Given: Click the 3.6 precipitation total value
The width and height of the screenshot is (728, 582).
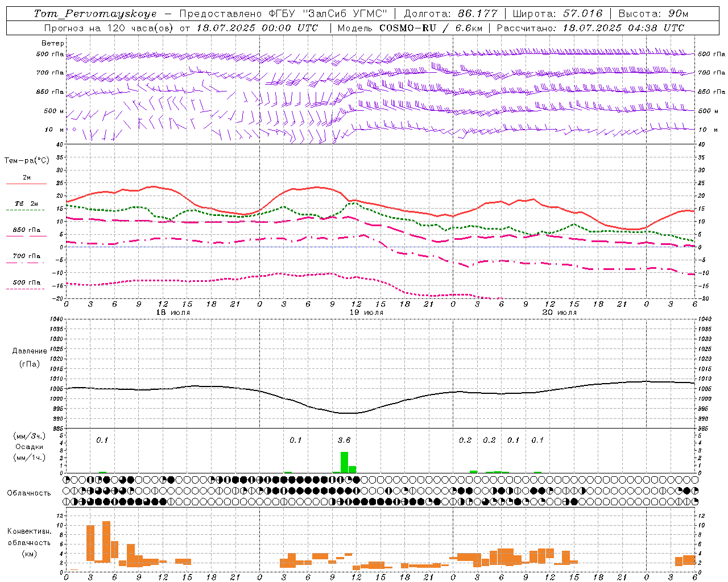Looking at the screenshot, I should [344, 440].
